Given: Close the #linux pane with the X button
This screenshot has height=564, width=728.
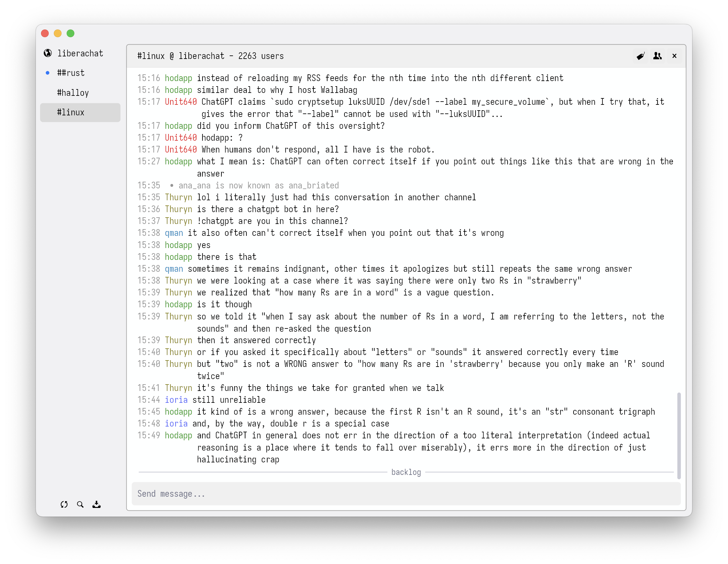Looking at the screenshot, I should click(x=674, y=56).
